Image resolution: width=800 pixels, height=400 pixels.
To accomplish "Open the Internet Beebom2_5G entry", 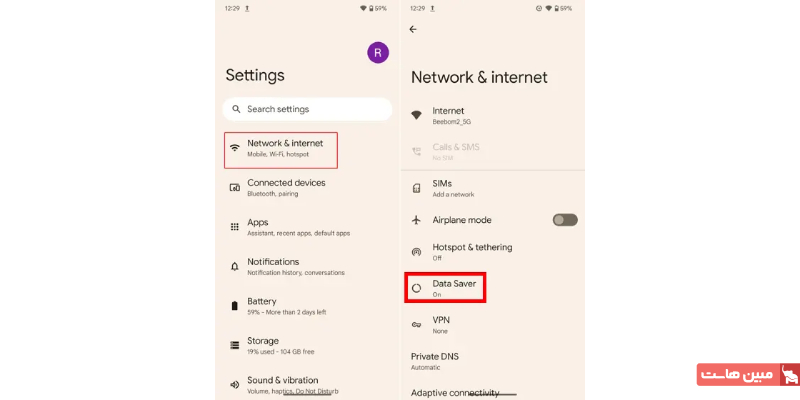I will 493,116.
